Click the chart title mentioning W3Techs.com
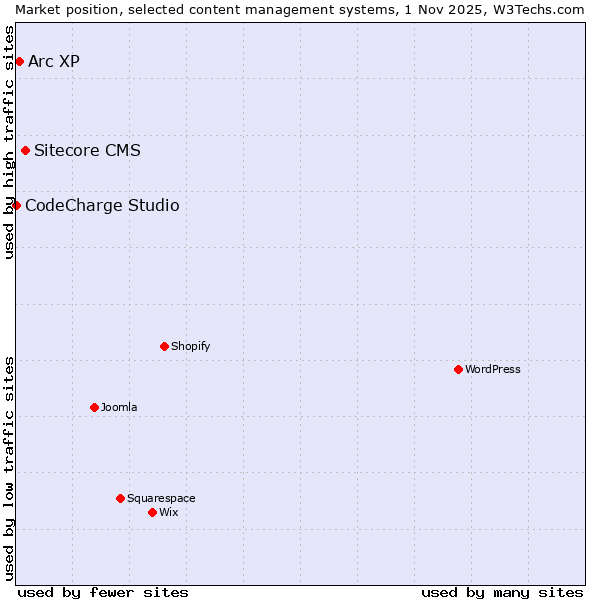This screenshot has height=600, width=600. tap(300, 9)
